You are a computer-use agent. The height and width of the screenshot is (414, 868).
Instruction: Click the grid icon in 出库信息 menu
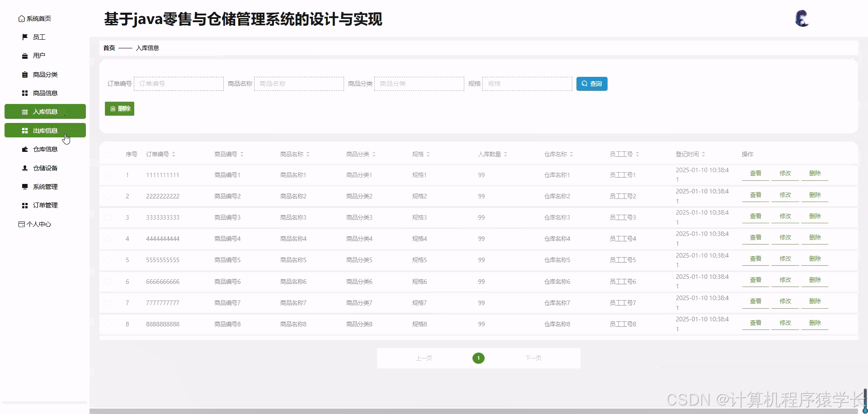25,131
